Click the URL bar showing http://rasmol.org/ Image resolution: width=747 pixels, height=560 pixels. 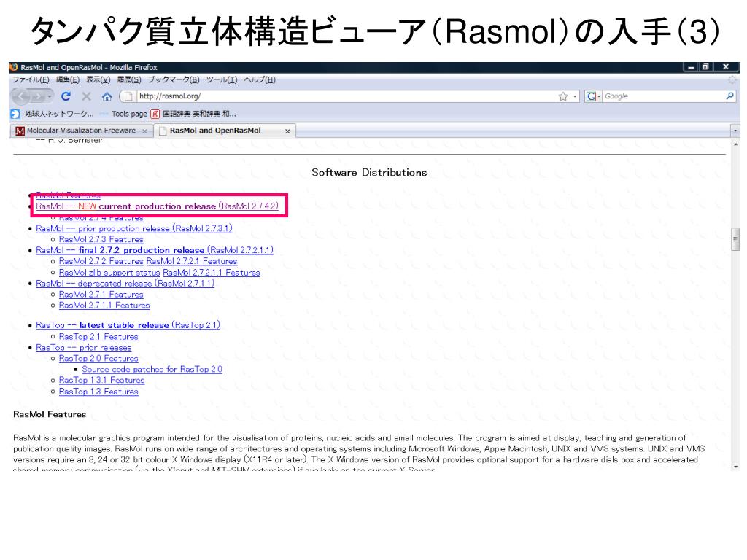347,96
